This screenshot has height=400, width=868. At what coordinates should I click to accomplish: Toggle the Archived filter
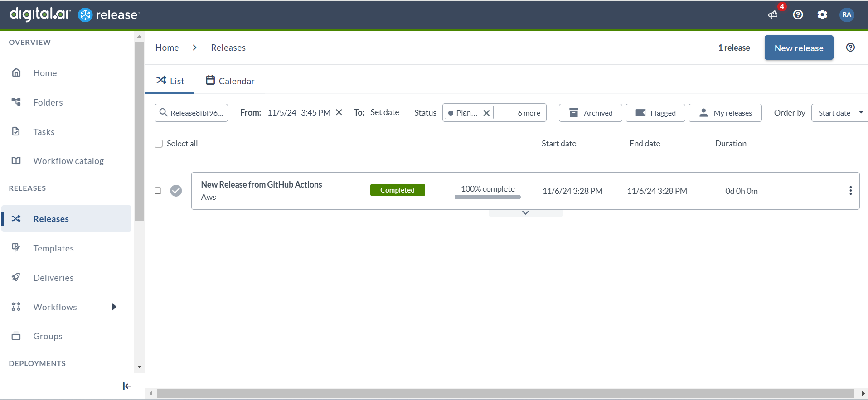[590, 113]
